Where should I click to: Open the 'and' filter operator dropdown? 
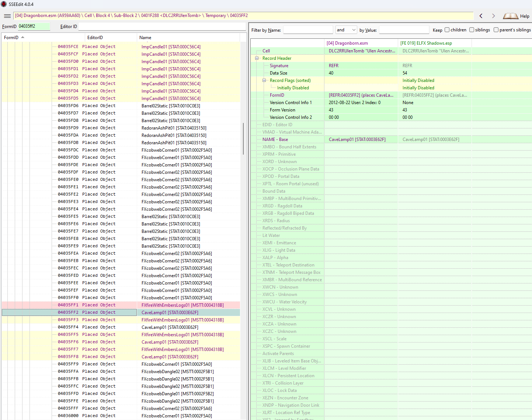(346, 30)
